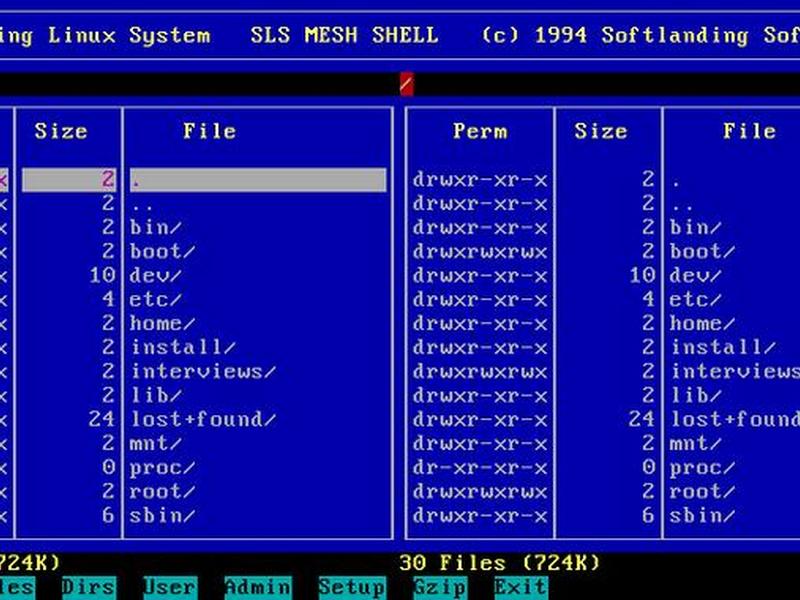Select mnt/ in the left panel
The width and height of the screenshot is (800, 600).
tap(155, 443)
